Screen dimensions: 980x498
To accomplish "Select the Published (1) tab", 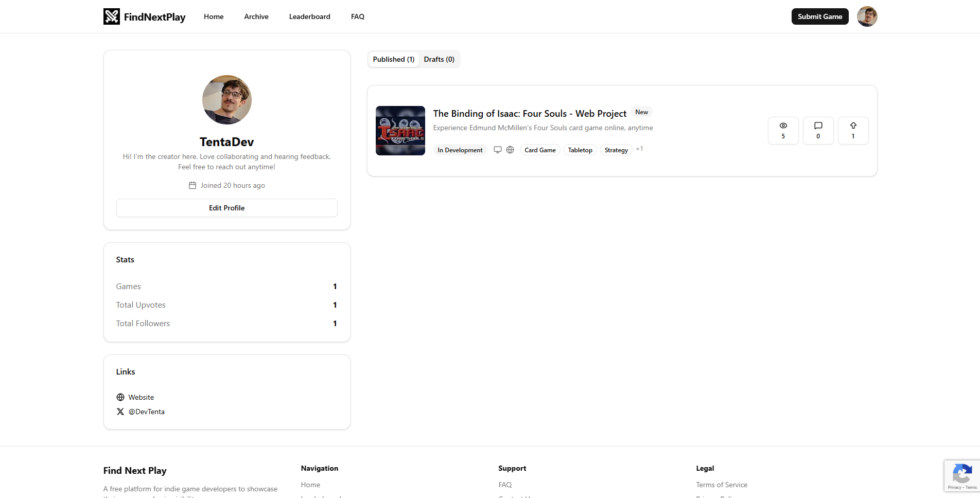I will [393, 59].
